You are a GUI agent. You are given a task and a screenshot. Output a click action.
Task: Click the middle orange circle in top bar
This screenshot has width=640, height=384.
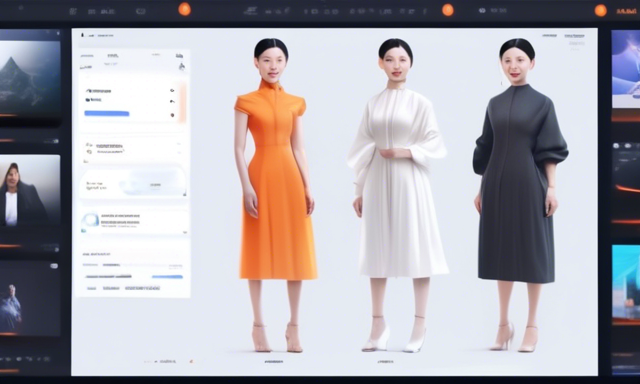coord(448,10)
